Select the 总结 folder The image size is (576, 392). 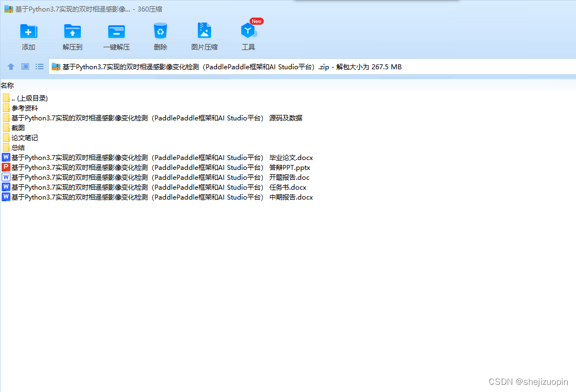coord(14,148)
